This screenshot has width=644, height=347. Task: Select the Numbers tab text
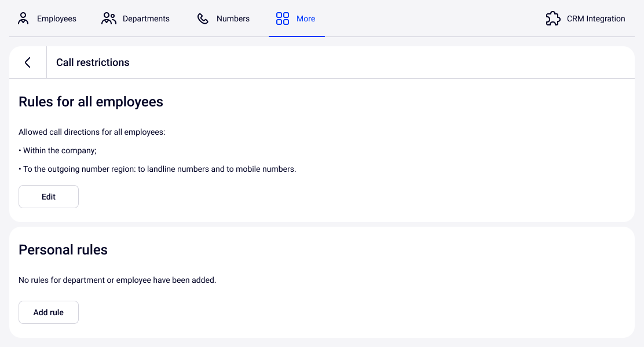(x=233, y=19)
